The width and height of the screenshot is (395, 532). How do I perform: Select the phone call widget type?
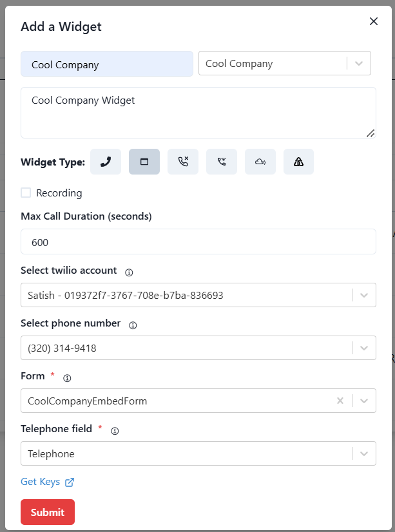[x=106, y=162]
